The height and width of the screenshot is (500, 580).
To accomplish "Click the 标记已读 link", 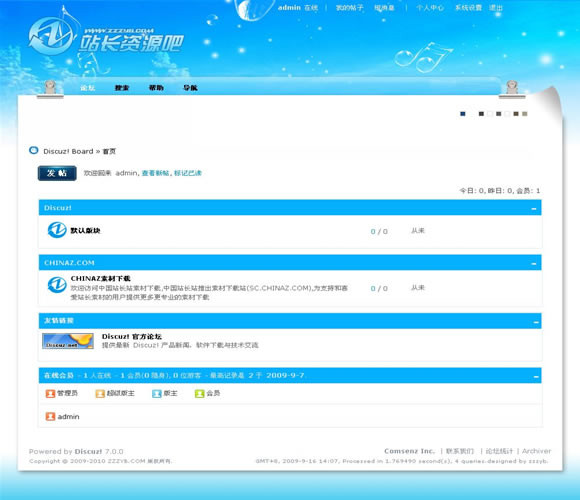I will click(188, 173).
